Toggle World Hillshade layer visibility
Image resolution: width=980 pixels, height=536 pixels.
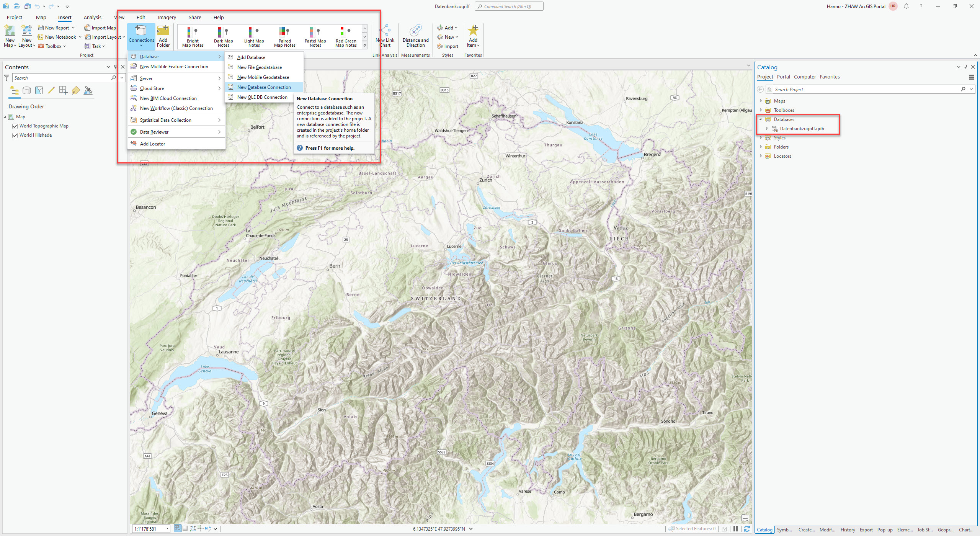[15, 135]
